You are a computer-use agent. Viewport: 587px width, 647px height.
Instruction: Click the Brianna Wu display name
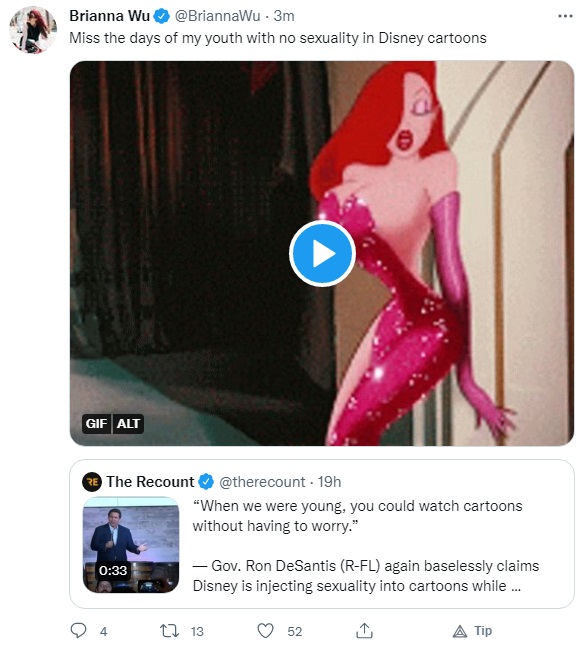109,16
